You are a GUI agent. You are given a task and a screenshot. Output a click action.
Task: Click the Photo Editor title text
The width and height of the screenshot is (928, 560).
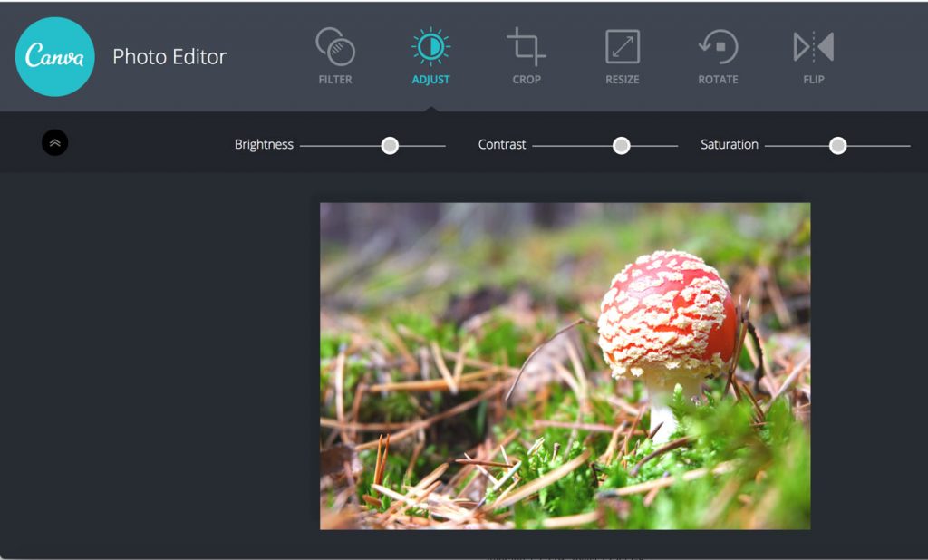tap(169, 56)
